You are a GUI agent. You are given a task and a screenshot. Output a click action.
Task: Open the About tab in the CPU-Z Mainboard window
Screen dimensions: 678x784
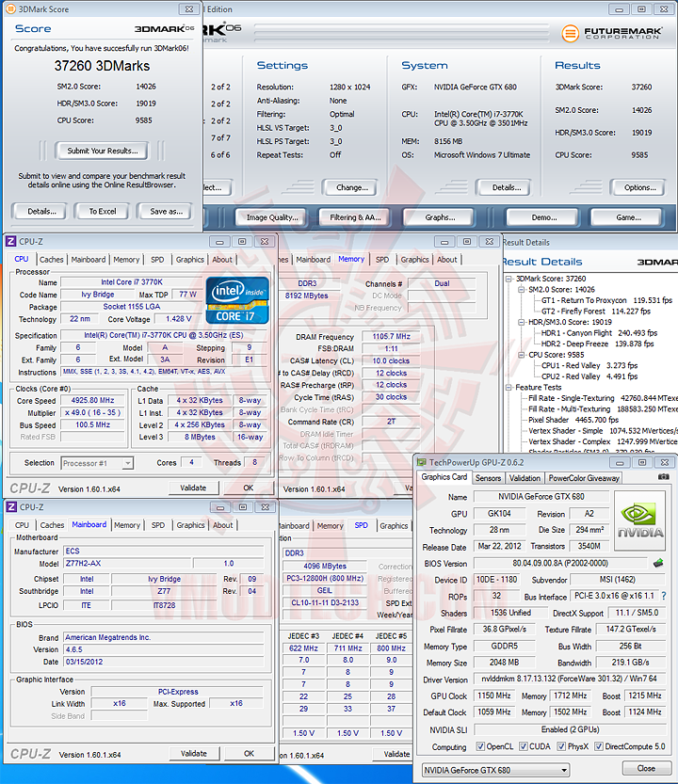pyautogui.click(x=222, y=525)
